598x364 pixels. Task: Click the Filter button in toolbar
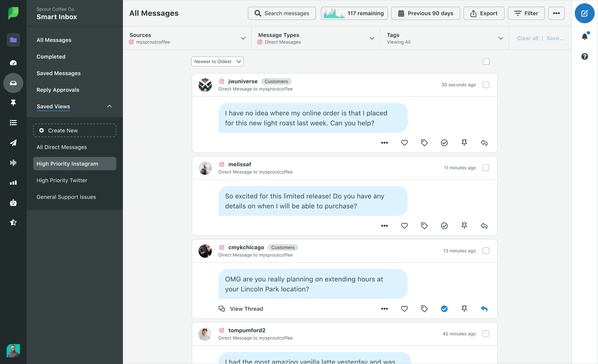pyautogui.click(x=526, y=14)
